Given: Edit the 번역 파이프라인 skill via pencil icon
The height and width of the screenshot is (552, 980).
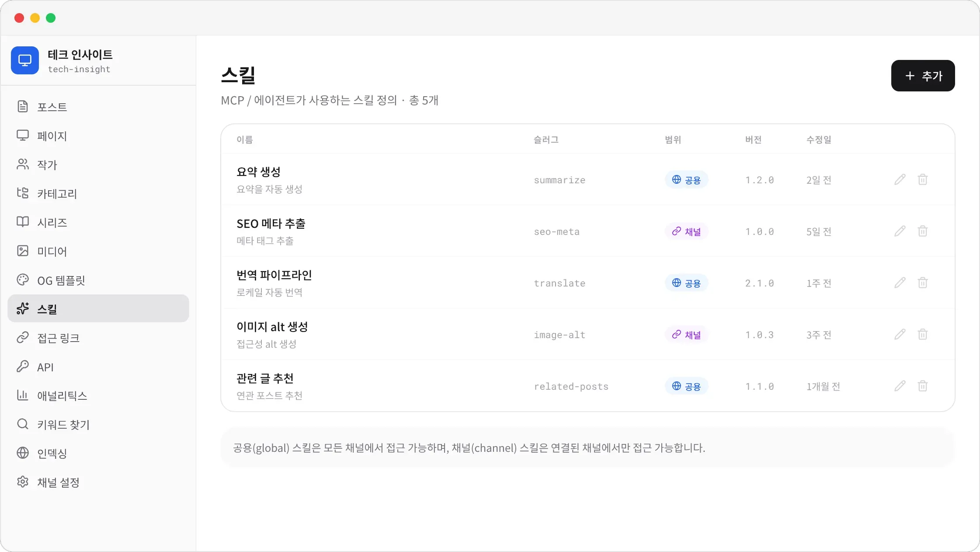Looking at the screenshot, I should point(900,283).
